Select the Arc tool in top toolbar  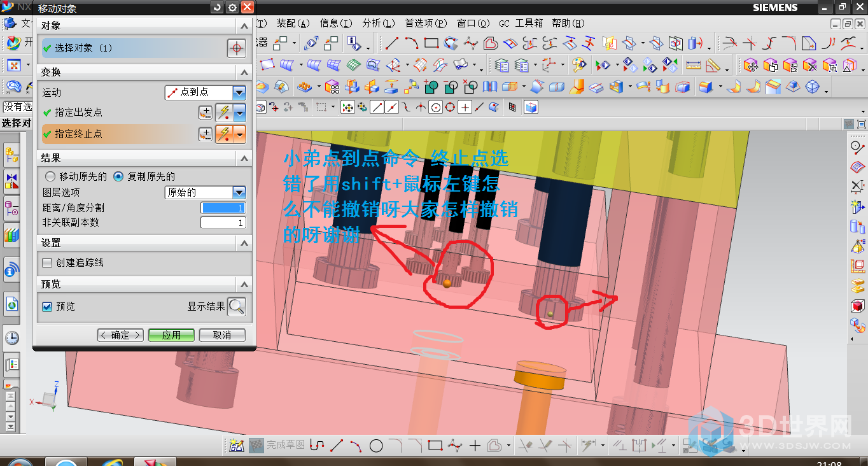coord(412,44)
